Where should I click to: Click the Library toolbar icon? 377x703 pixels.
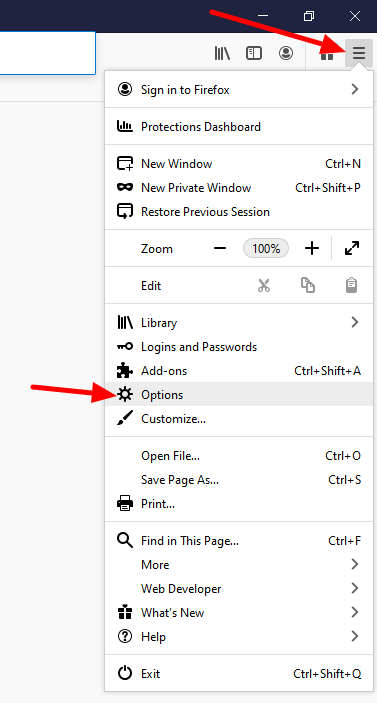[x=222, y=53]
